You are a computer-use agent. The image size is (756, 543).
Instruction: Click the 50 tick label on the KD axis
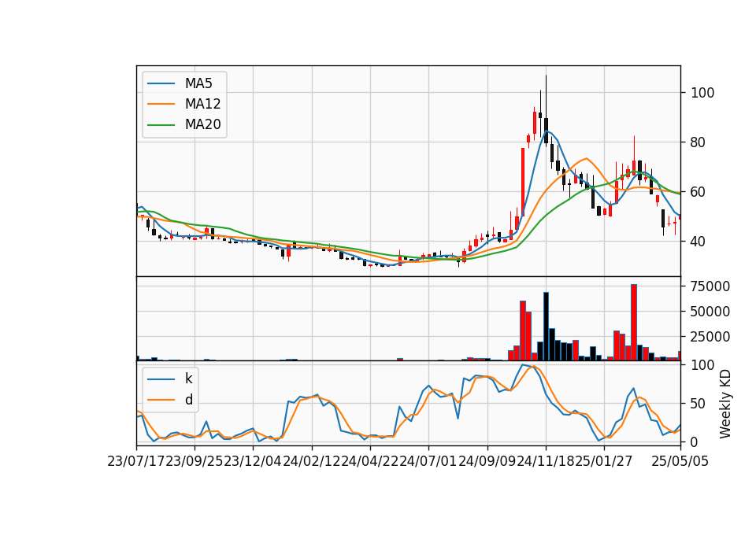click(699, 404)
